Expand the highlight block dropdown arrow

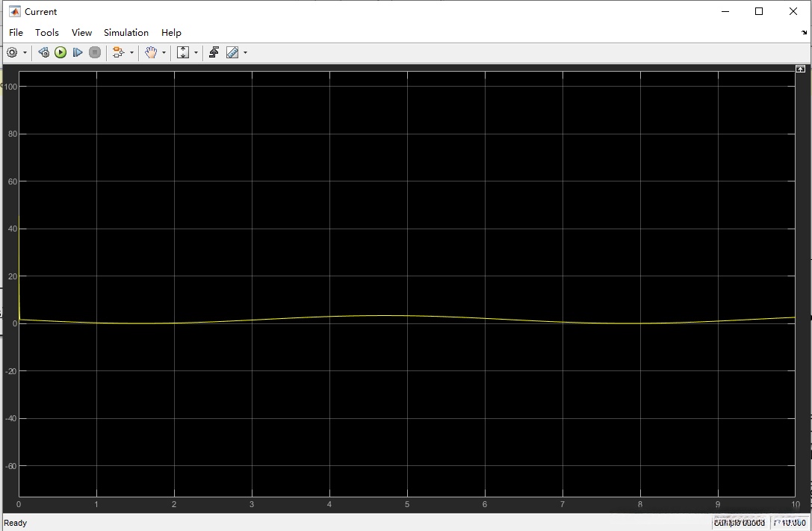(x=131, y=52)
